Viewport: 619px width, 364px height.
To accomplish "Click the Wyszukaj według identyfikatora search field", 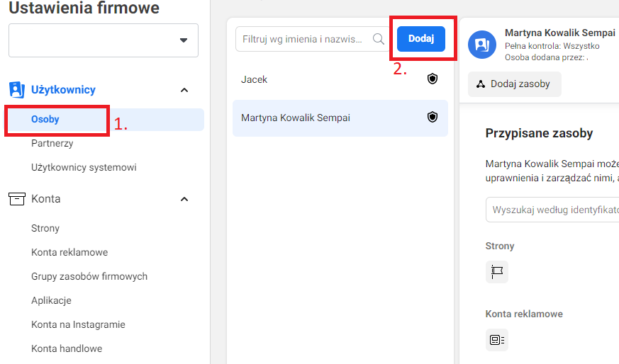I will (x=552, y=210).
